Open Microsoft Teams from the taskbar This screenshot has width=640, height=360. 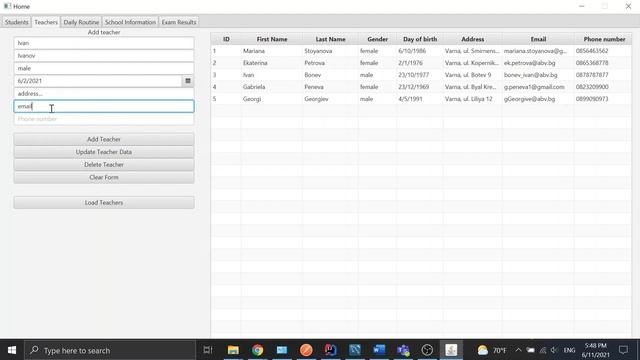[403, 350]
